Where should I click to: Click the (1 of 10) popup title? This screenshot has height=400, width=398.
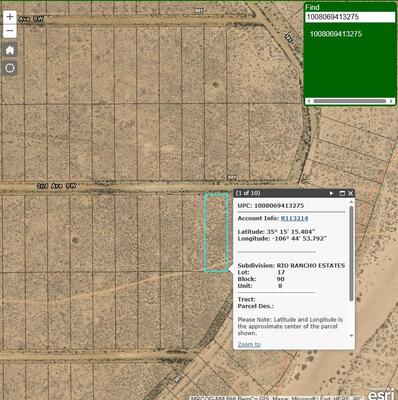coord(248,193)
